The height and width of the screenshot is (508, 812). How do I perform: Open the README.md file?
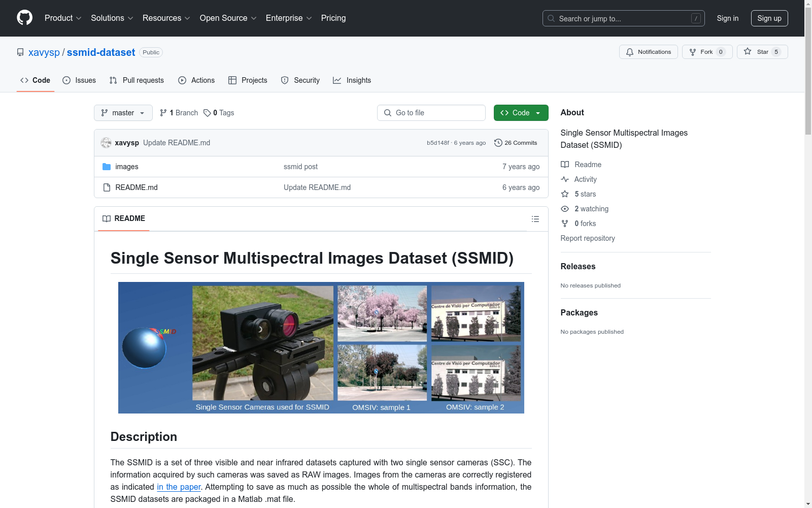[137, 187]
